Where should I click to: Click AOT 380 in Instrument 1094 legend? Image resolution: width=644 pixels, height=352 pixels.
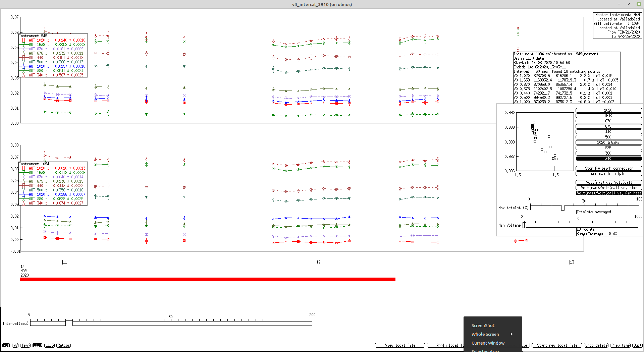[x=52, y=199]
